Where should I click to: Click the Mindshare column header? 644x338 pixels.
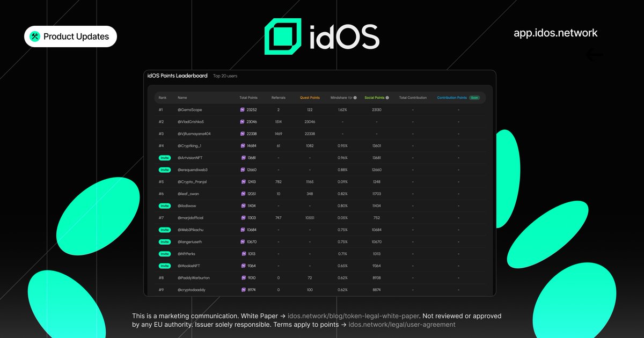(x=339, y=98)
